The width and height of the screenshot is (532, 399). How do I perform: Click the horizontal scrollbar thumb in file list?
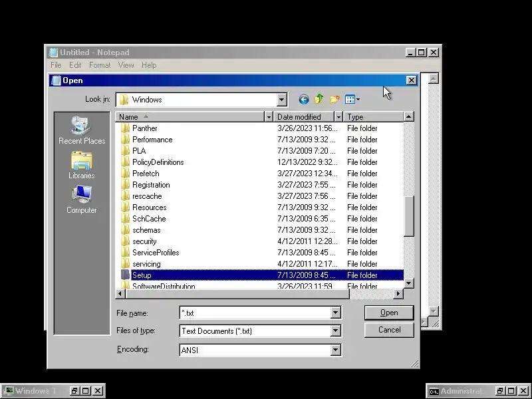click(237, 293)
